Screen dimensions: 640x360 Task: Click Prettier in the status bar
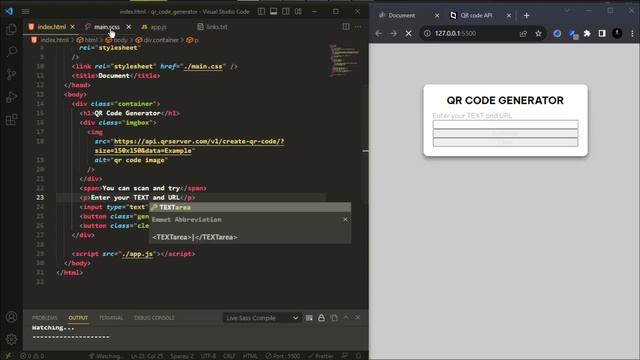(321, 356)
